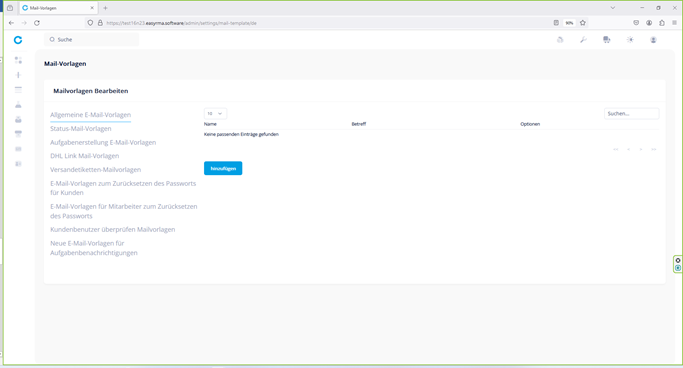Click the header icon left of the wrench
Viewport: 683px width, 368px height.
click(560, 40)
